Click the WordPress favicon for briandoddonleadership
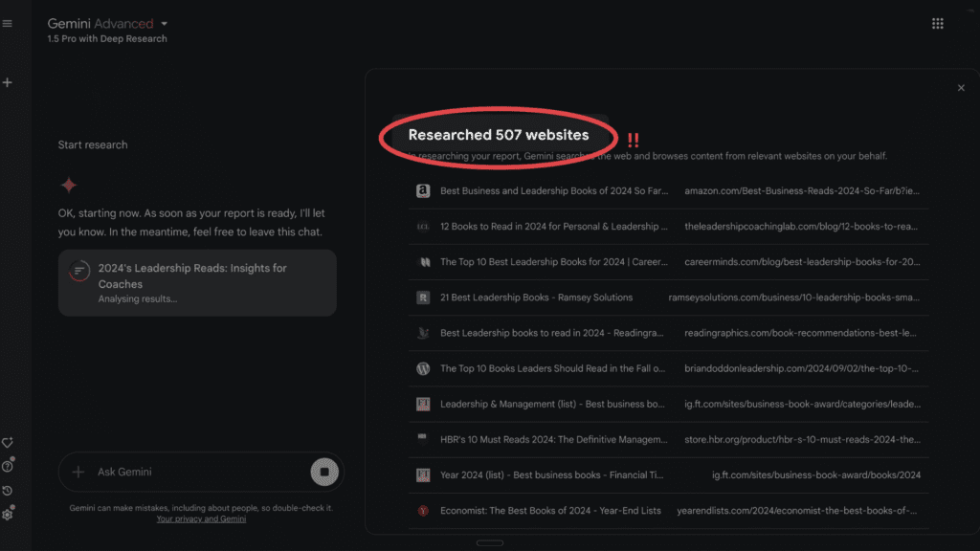This screenshot has height=551, width=980. pyautogui.click(x=423, y=368)
